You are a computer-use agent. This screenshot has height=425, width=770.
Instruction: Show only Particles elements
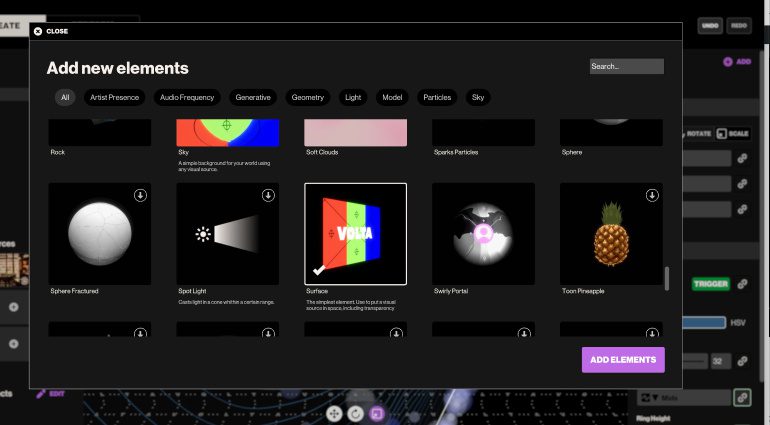(437, 97)
